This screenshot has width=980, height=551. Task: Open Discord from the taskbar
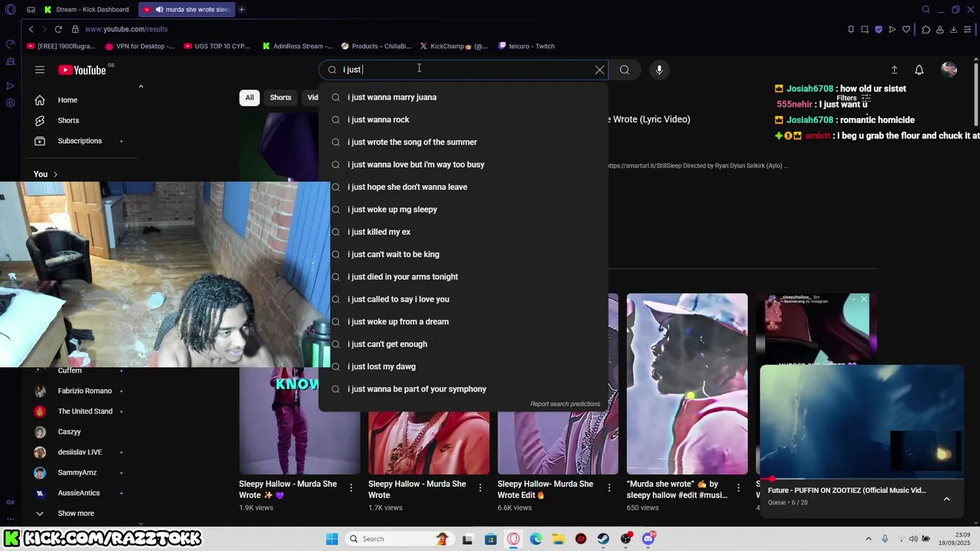click(x=648, y=539)
